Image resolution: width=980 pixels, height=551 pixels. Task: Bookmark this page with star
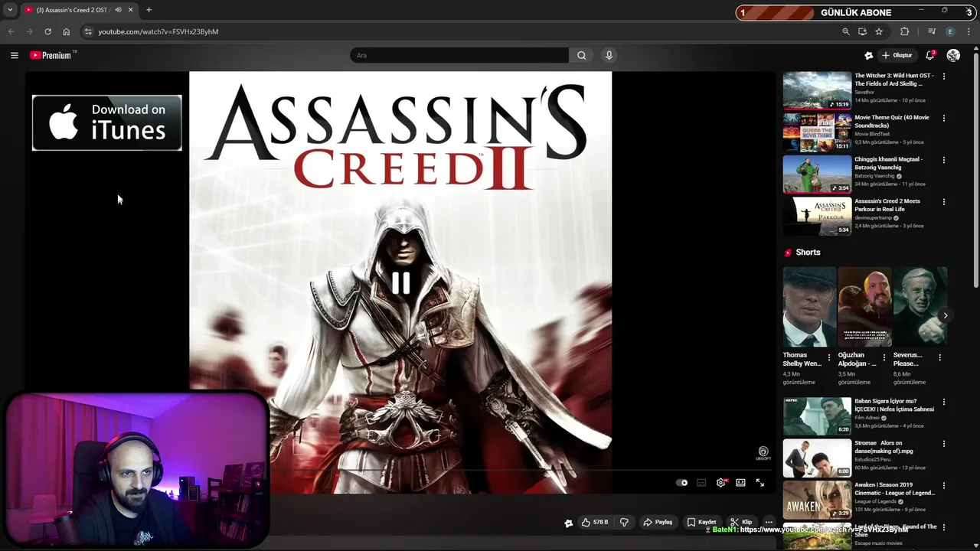click(x=879, y=31)
